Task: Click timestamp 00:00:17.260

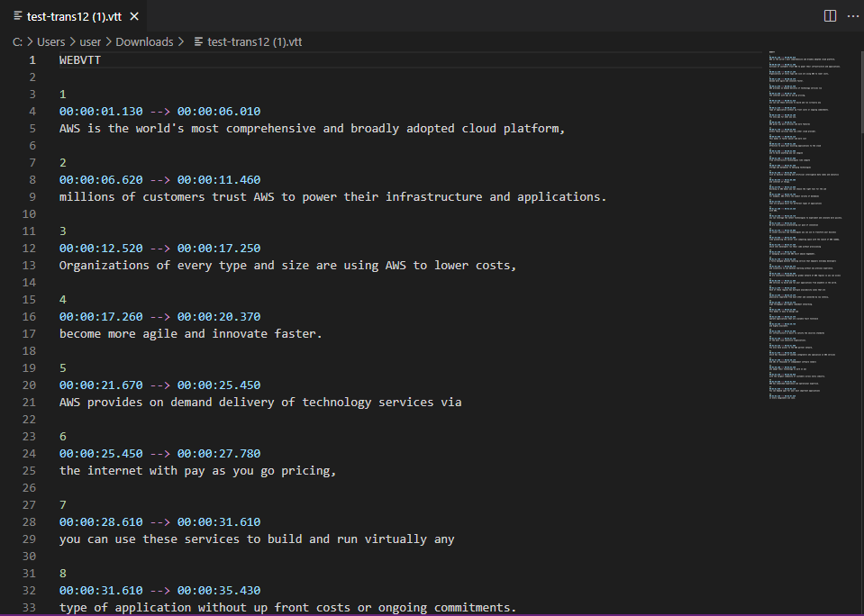Action: (101, 316)
